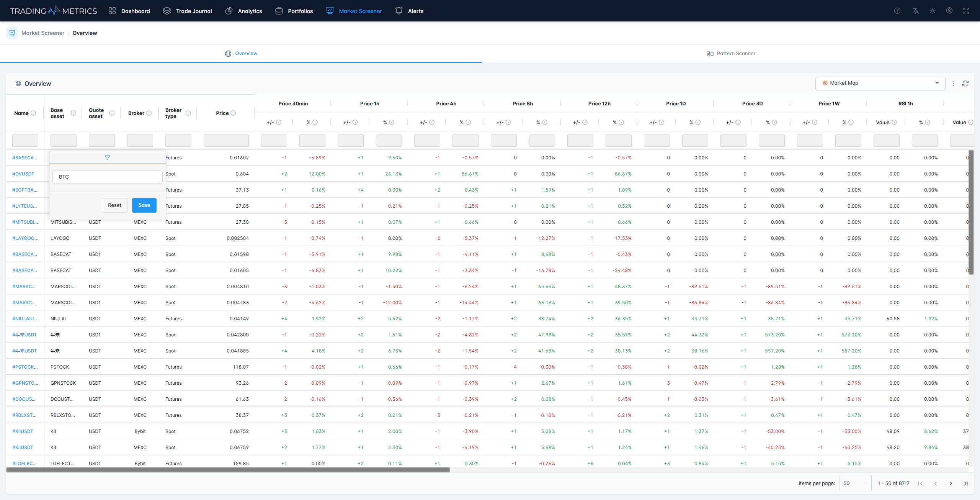Toggle the light theme sun icon
This screenshot has width=980, height=500.
[933, 11]
